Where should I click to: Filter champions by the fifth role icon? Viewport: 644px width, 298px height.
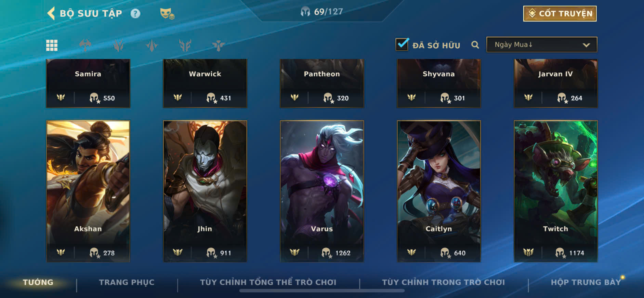[x=218, y=45]
